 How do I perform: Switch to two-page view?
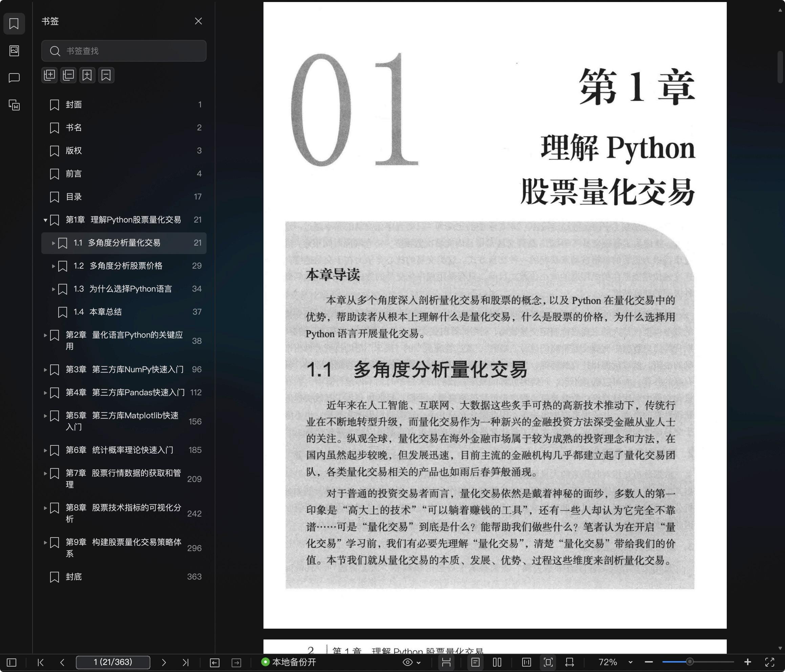click(x=497, y=662)
